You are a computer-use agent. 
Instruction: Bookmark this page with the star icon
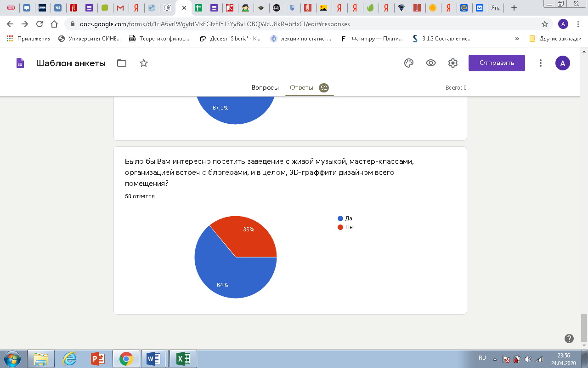pos(545,24)
